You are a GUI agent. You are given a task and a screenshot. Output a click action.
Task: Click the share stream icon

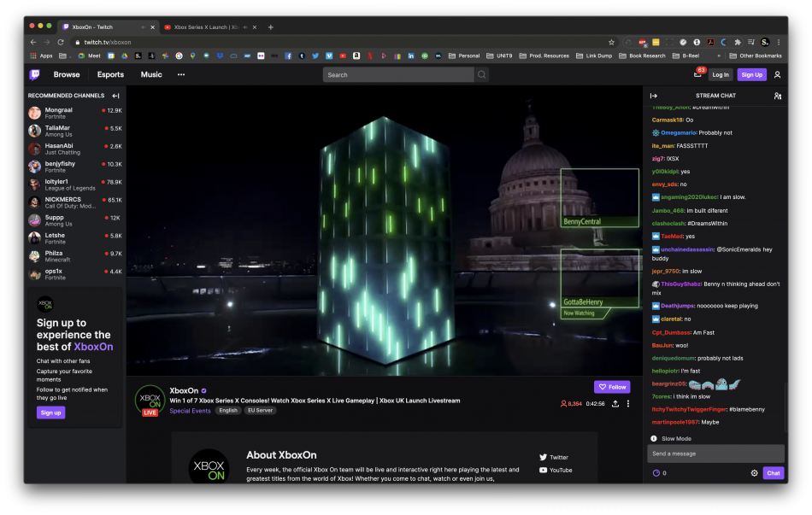615,404
